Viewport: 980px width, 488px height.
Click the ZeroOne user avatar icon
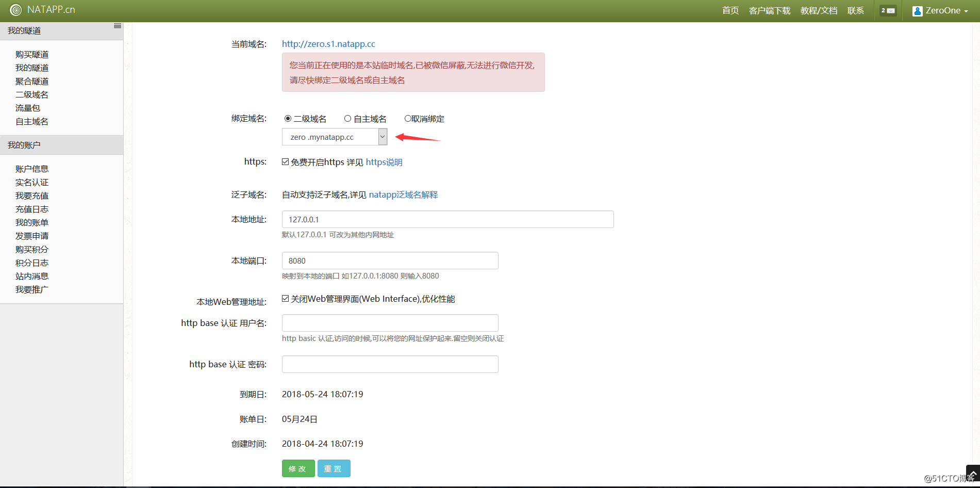point(917,11)
